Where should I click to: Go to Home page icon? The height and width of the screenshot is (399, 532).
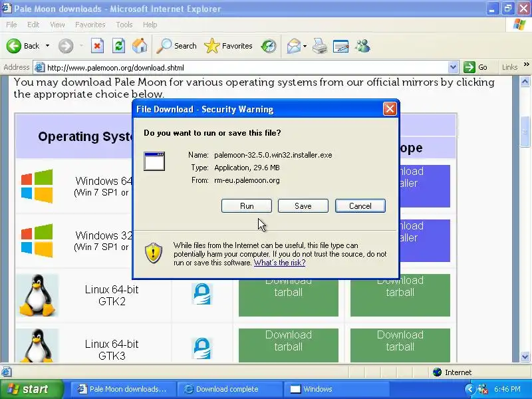140,46
